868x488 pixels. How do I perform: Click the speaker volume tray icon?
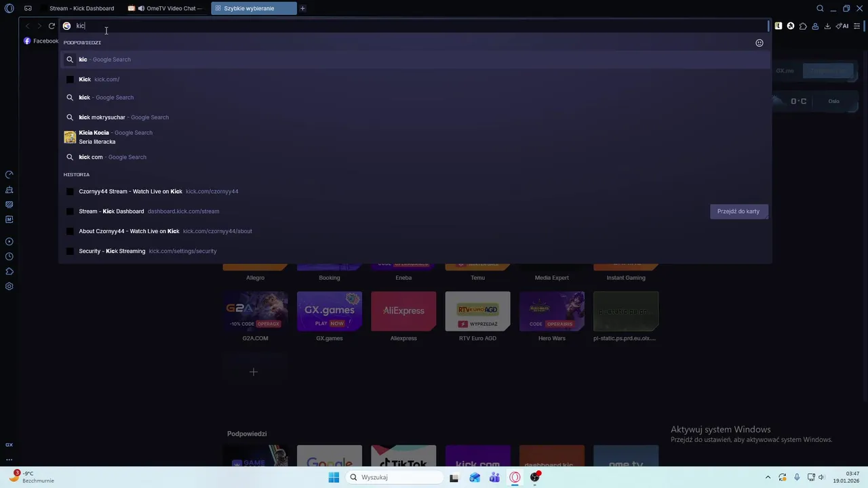click(821, 477)
